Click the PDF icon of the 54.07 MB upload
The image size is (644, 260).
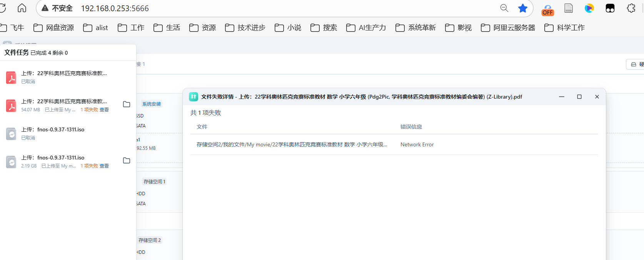point(11,106)
